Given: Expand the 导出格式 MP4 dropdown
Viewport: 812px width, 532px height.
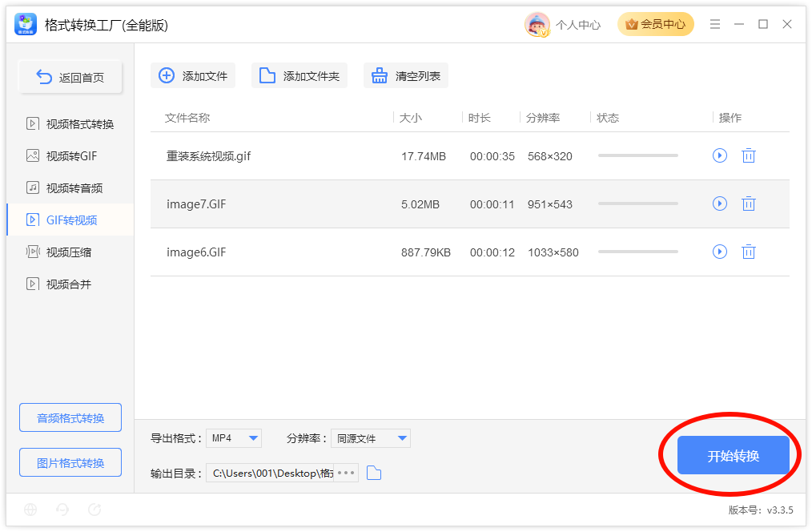Looking at the screenshot, I should (x=234, y=438).
